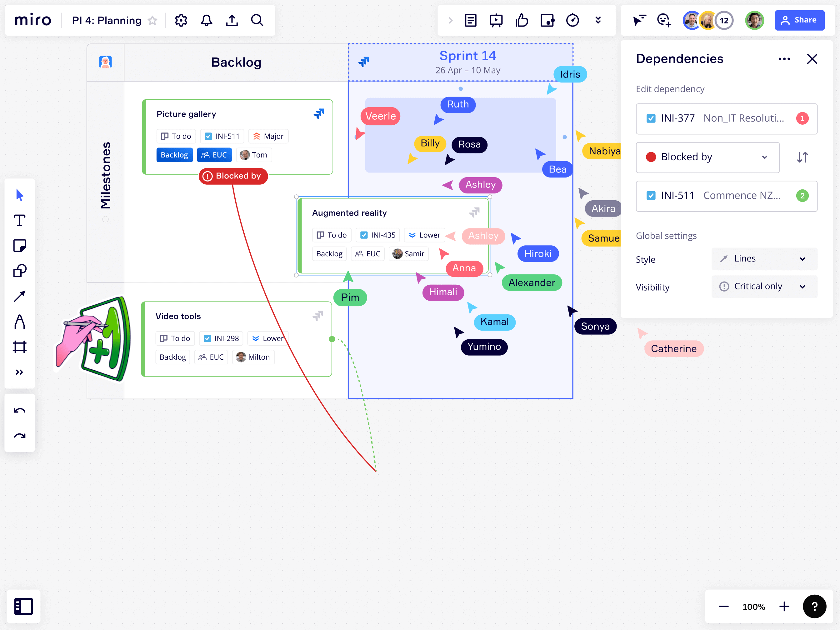Expand the Blocked by dropdown
Viewport: 840px width, 630px height.
point(764,157)
